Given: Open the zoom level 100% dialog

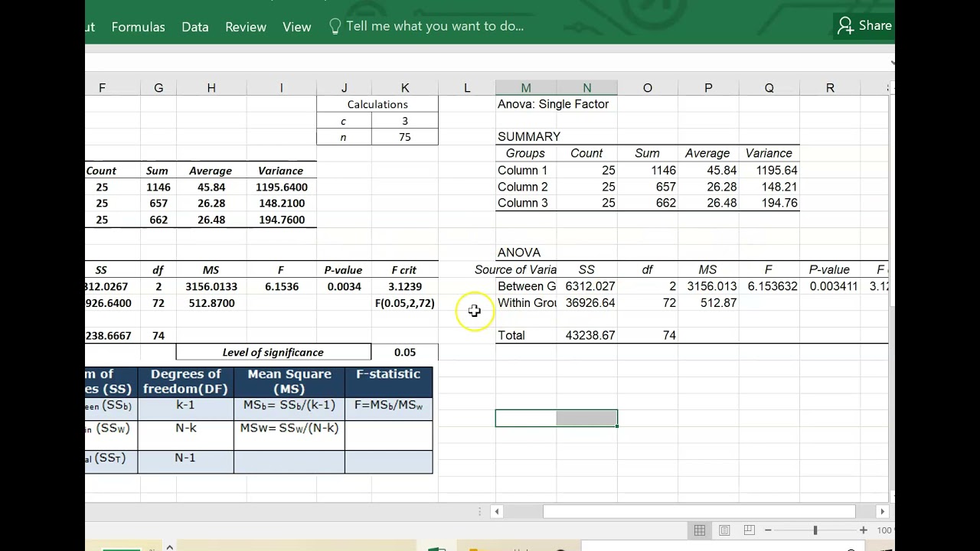Looking at the screenshot, I should (885, 530).
